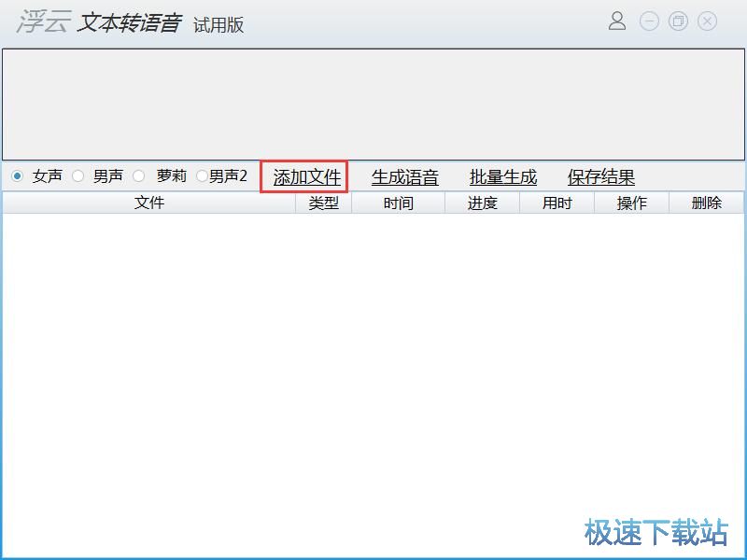Close the 浮云 文本转语音 window
This screenshot has height=560, width=747.
pyautogui.click(x=707, y=21)
